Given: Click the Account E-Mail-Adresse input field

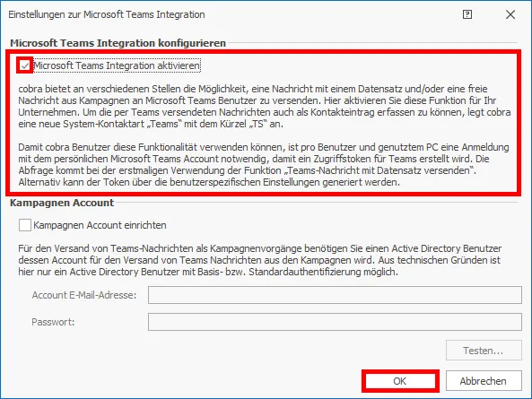Looking at the screenshot, I should point(335,295).
